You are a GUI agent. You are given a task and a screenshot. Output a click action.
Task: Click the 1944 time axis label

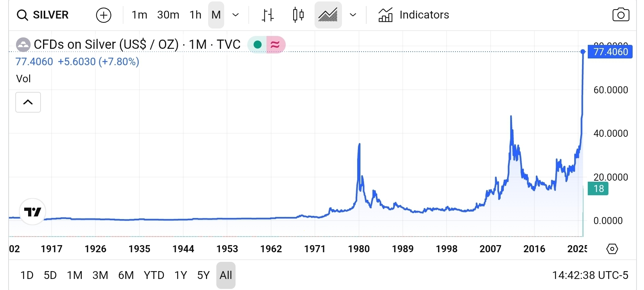point(183,249)
